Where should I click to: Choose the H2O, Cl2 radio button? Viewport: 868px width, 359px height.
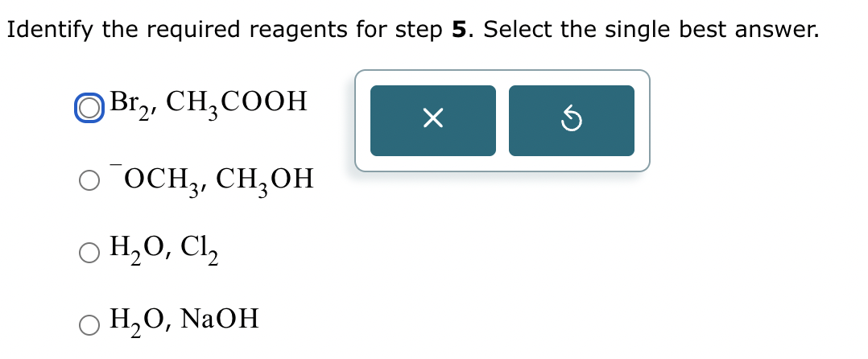click(89, 253)
